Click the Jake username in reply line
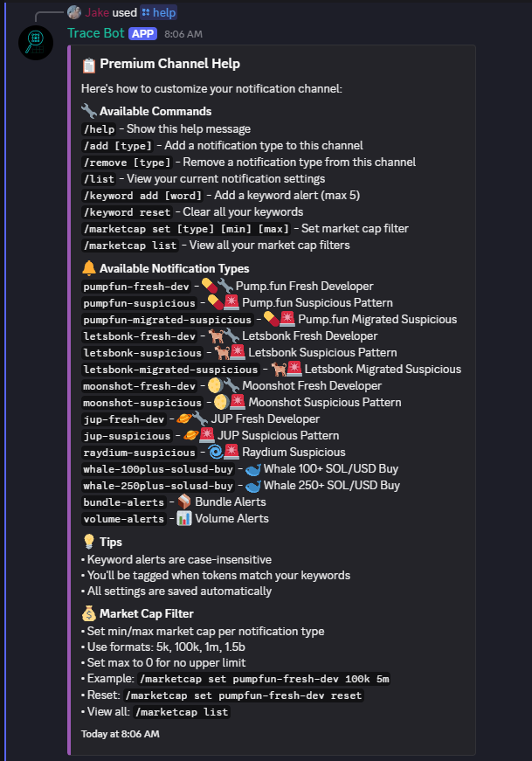Viewport: 532px width, 761px height. 97,12
